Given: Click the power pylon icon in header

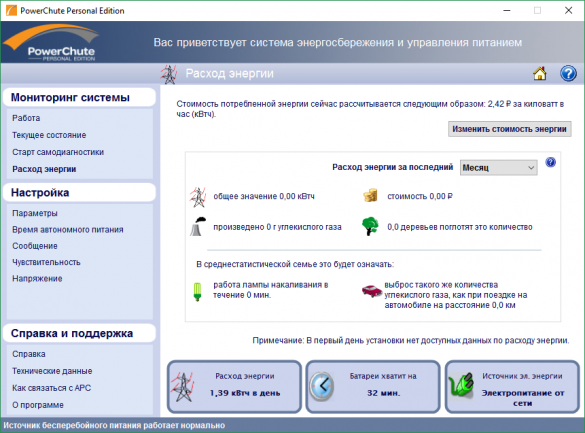Looking at the screenshot, I should pos(169,74).
